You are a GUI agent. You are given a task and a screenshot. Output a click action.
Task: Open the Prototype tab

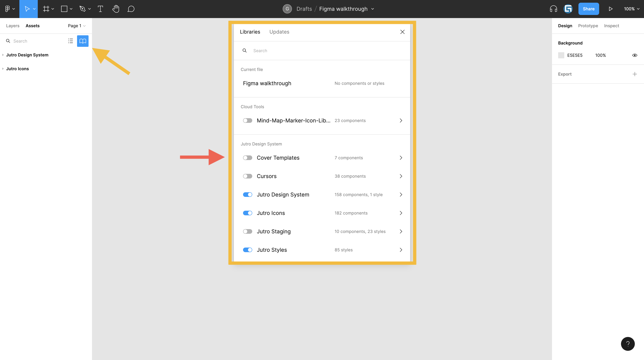tap(588, 26)
